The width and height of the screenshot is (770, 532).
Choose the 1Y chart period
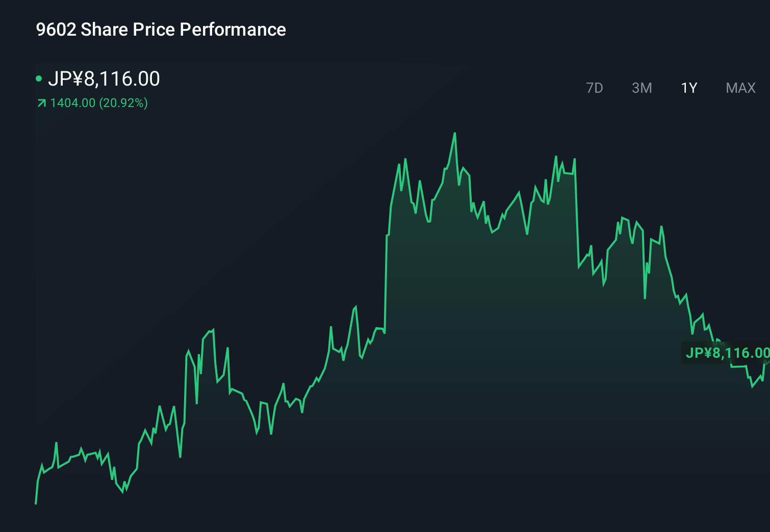(x=689, y=88)
